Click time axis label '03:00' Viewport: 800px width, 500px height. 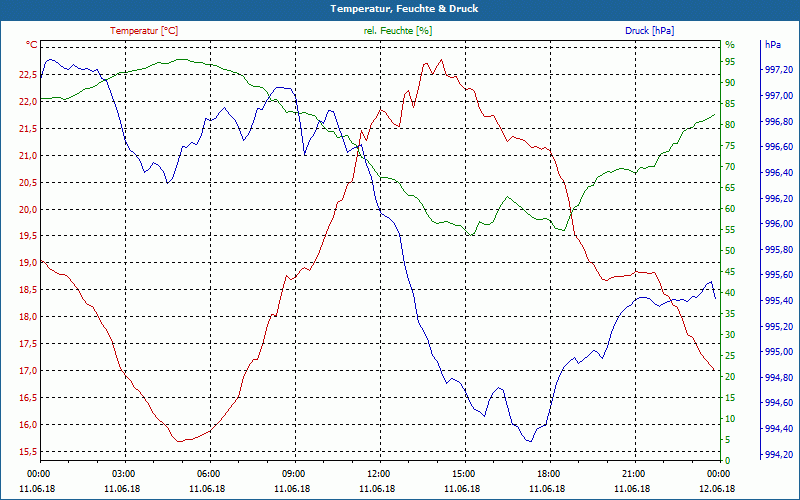(124, 473)
